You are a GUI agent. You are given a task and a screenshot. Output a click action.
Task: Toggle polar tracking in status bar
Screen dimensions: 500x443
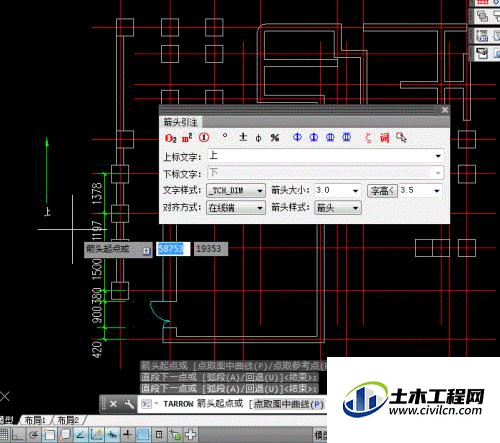pyautogui.click(x=33, y=434)
